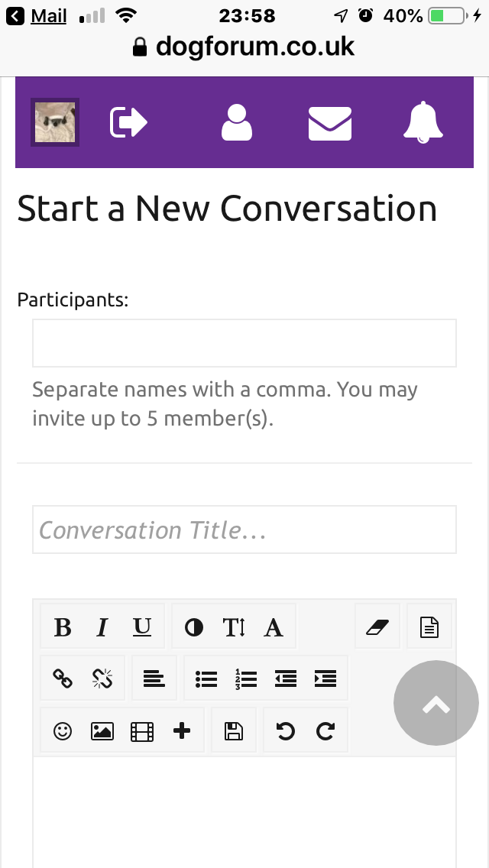This screenshot has width=489, height=868.
Task: Open the font size dropdown
Action: coord(234,627)
